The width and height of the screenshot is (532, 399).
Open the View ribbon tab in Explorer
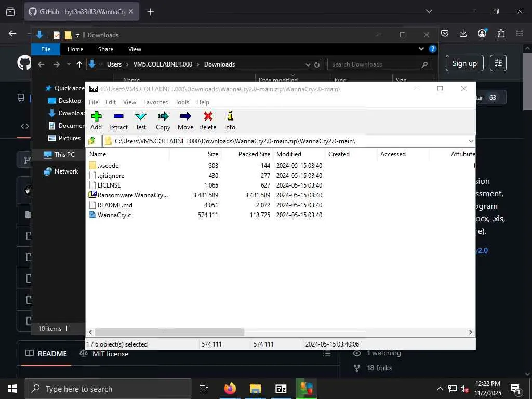pyautogui.click(x=135, y=49)
